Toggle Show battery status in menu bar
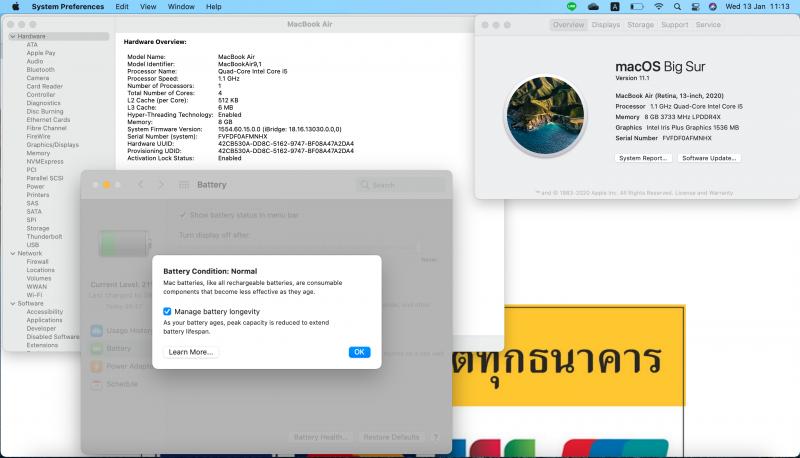The height and width of the screenshot is (458, 800). 183,215
